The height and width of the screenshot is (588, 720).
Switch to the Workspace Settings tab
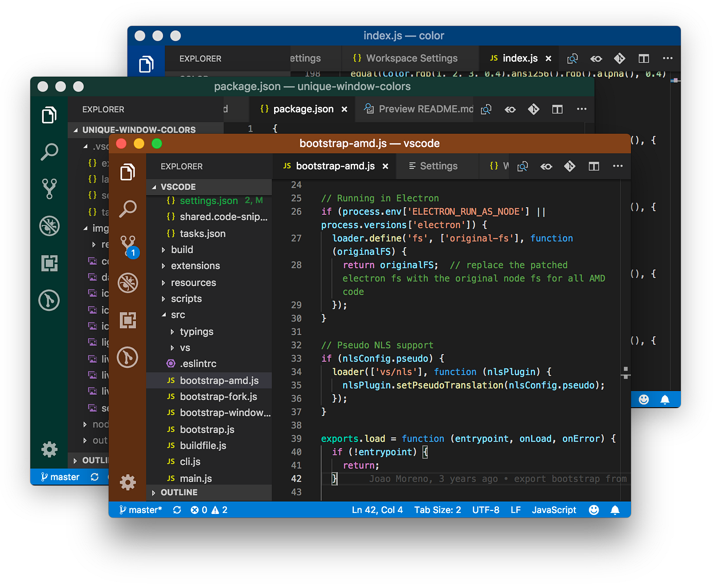(x=406, y=58)
